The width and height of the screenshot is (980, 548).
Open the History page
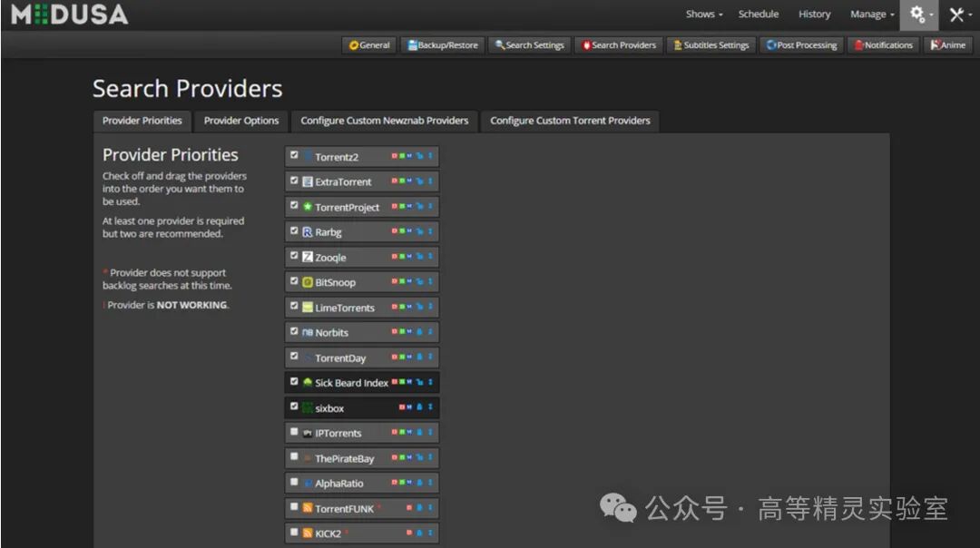point(814,14)
